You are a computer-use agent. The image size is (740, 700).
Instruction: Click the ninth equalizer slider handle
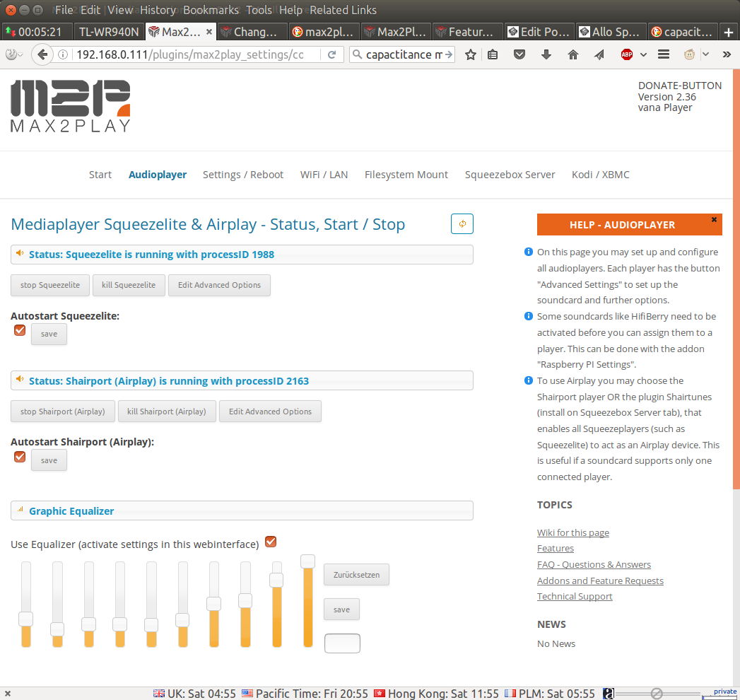point(276,580)
